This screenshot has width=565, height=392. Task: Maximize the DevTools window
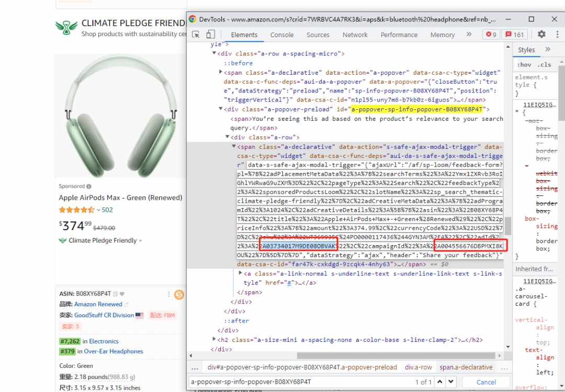point(531,19)
